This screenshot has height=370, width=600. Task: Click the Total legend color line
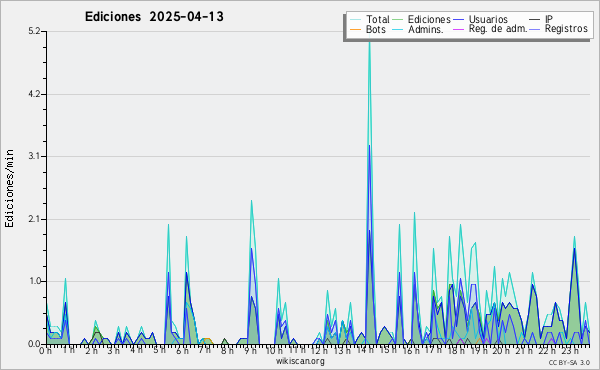point(355,20)
